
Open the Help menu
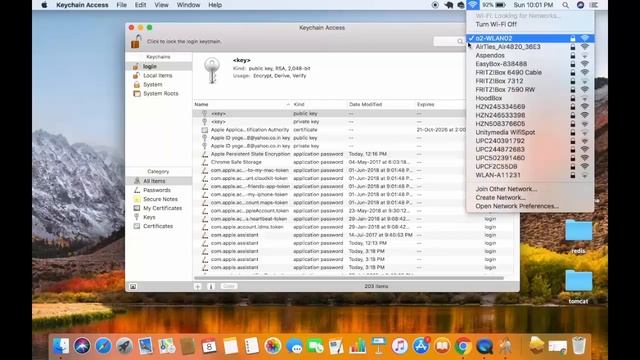pyautogui.click(x=215, y=5)
